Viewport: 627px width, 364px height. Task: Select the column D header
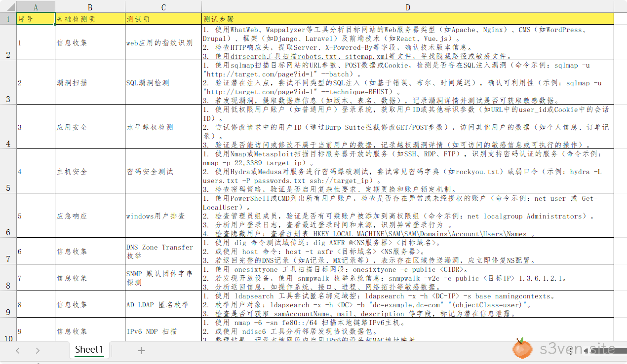coord(408,7)
